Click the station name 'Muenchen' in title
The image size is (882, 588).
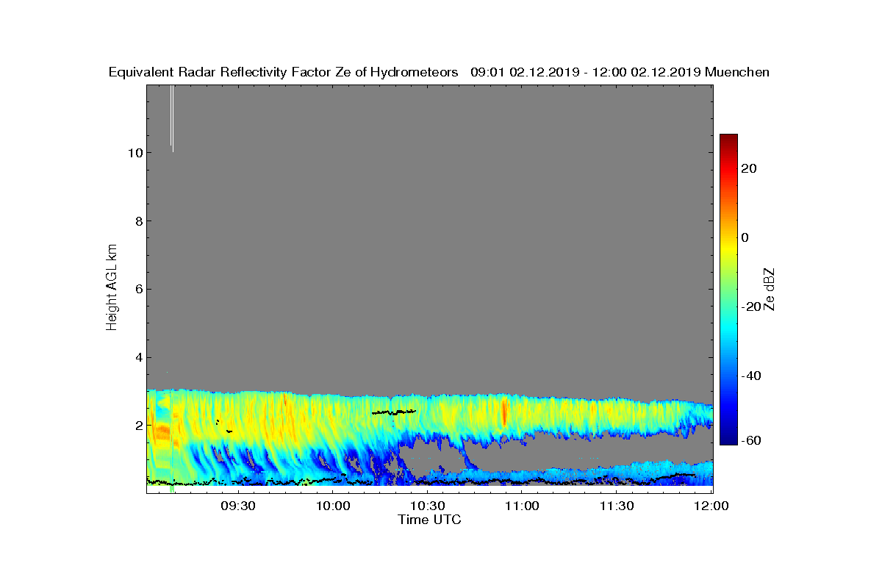736,72
